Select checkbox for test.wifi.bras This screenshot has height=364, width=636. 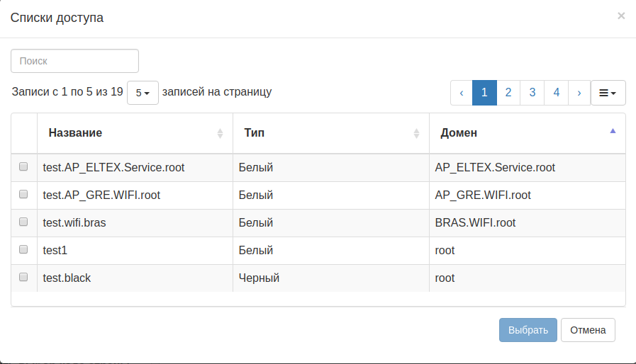tap(23, 222)
